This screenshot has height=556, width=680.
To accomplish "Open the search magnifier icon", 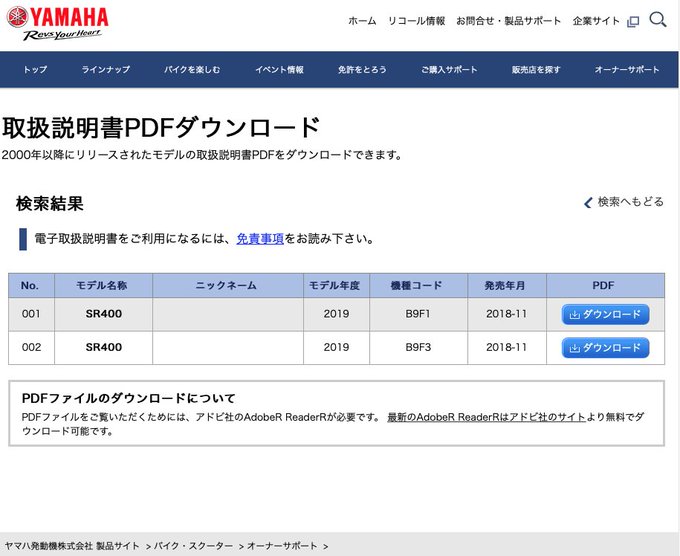I will click(x=657, y=20).
